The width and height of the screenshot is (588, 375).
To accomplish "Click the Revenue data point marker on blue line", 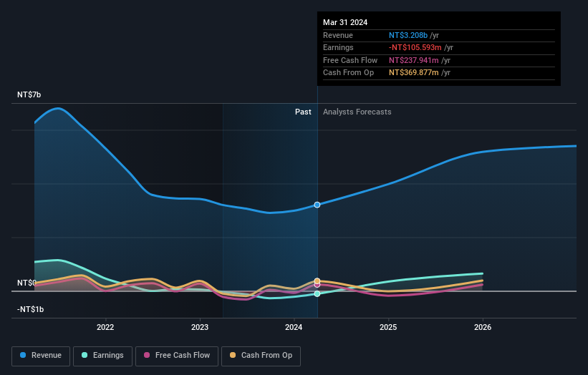I will 317,205.
